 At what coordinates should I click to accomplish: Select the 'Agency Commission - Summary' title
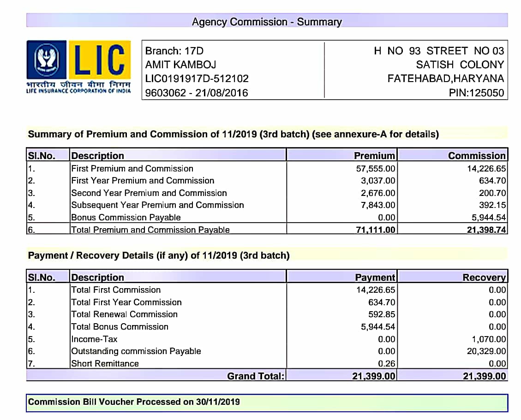tap(267, 22)
